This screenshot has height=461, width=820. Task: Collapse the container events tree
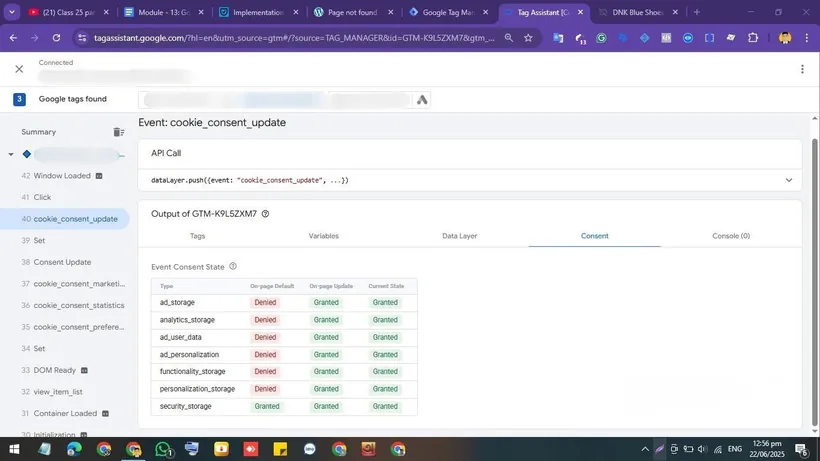11,154
